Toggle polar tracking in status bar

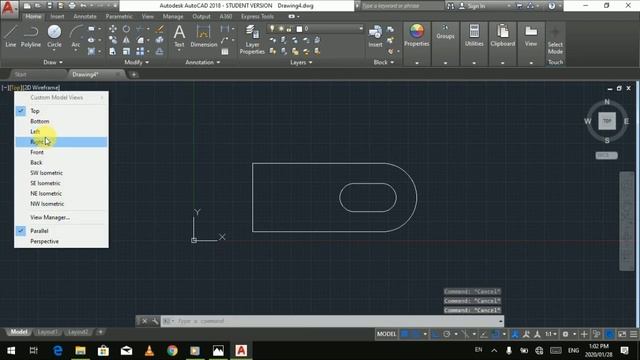click(447, 334)
